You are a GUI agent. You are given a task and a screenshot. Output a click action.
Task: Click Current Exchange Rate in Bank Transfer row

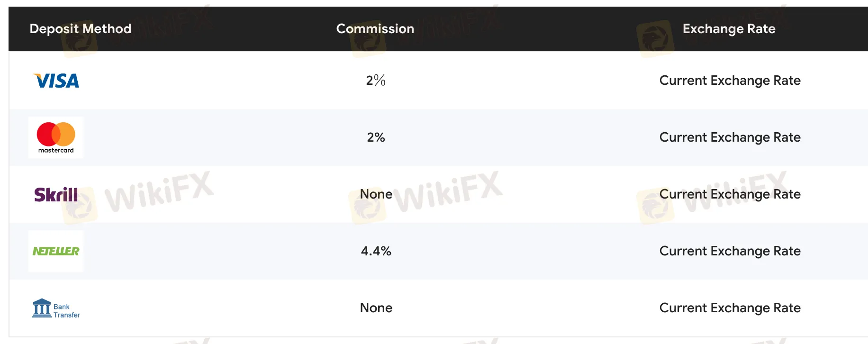tap(730, 308)
